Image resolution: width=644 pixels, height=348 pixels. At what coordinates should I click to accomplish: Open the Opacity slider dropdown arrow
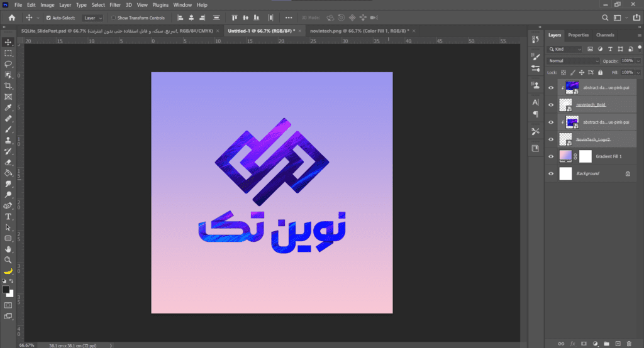[x=638, y=61]
